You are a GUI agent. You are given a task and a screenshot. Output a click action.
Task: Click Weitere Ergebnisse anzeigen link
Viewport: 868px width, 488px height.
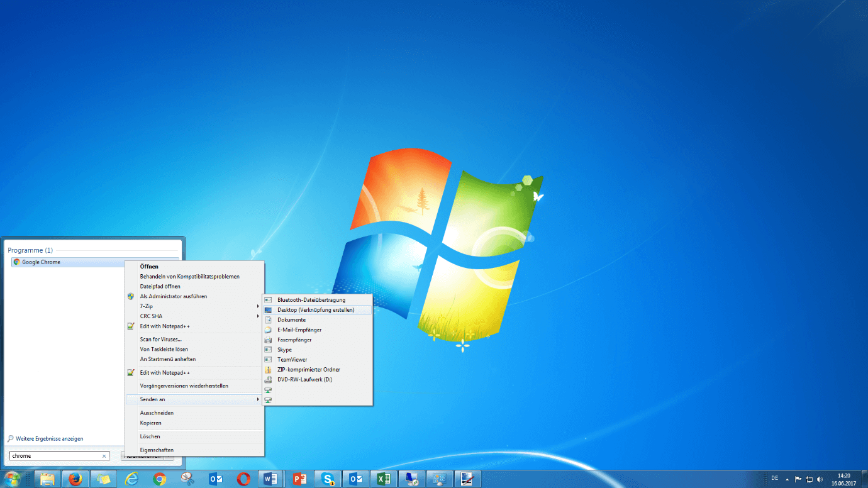pos(50,439)
